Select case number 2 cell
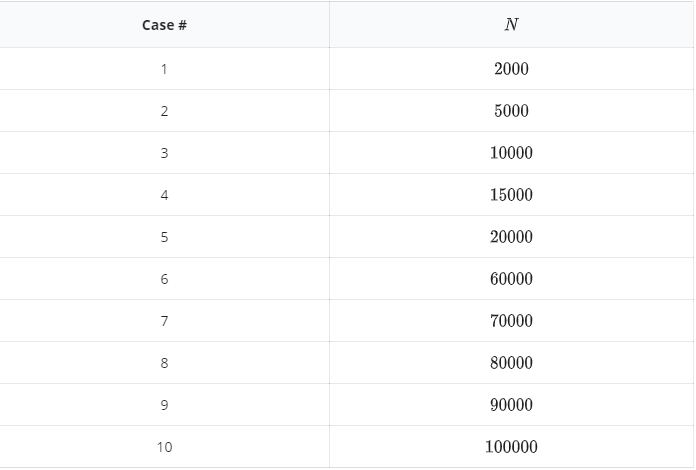696x470 pixels. pyautogui.click(x=164, y=111)
